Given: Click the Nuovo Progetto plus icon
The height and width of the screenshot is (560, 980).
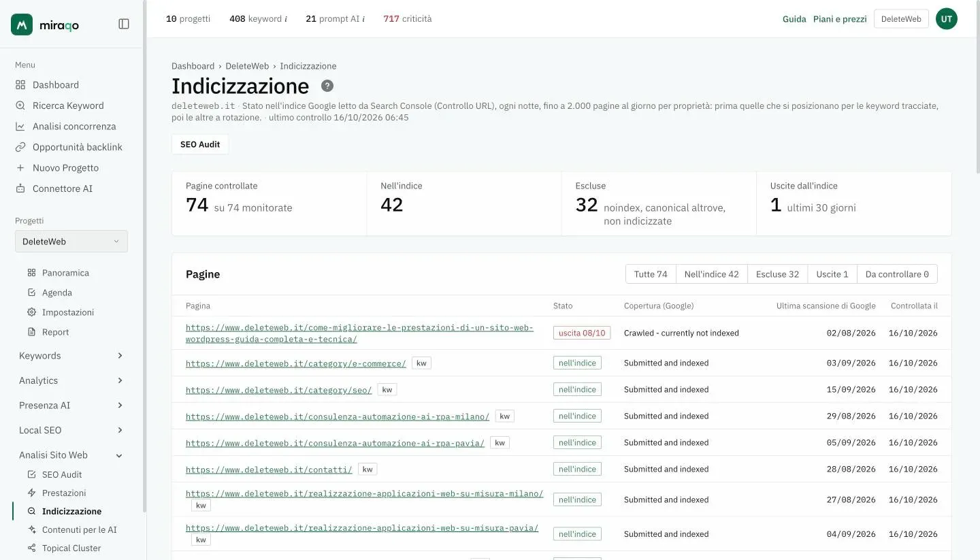Looking at the screenshot, I should 20,168.
